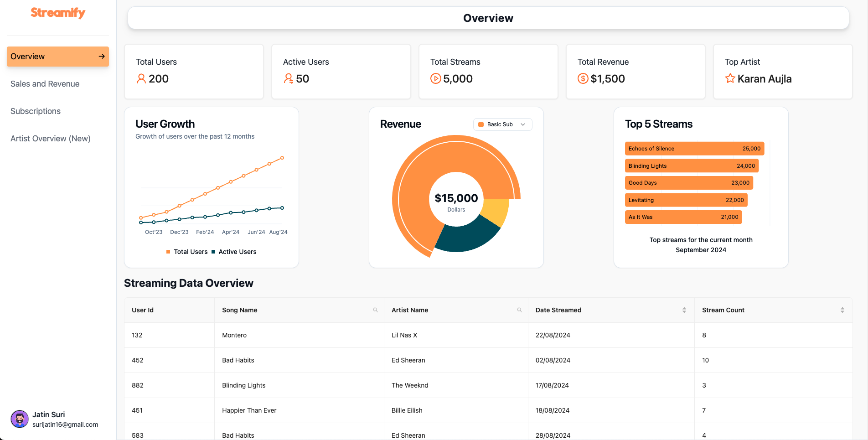Open Artist Name column search icon
The width and height of the screenshot is (868, 440).
click(x=519, y=310)
